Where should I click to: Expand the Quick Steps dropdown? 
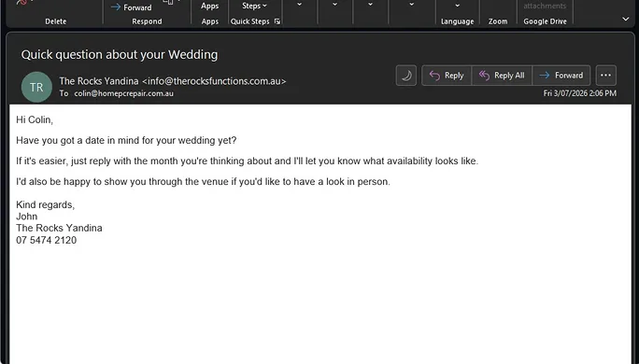(x=254, y=7)
